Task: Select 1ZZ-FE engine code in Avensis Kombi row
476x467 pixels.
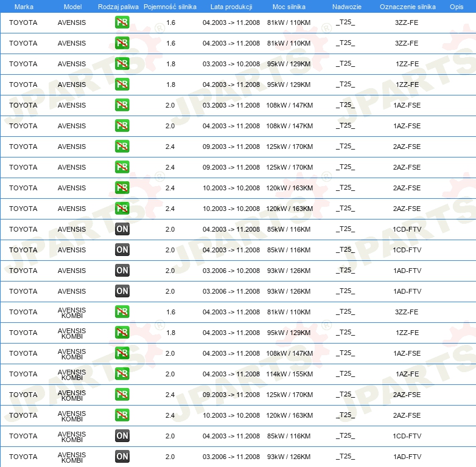Action: click(x=407, y=333)
